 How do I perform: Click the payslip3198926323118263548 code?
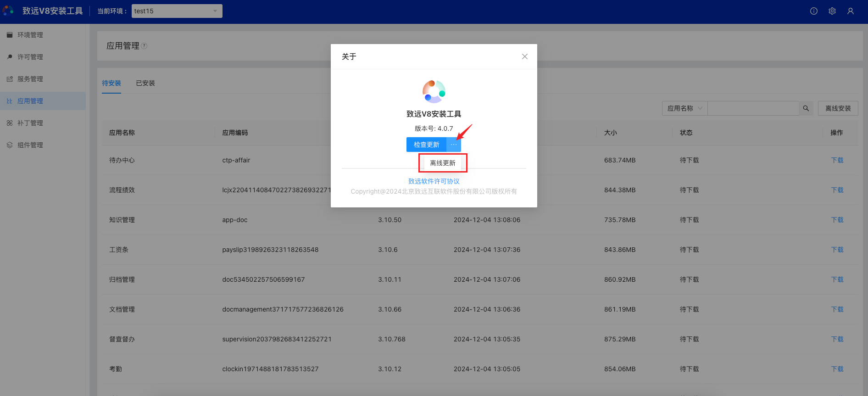(270, 250)
